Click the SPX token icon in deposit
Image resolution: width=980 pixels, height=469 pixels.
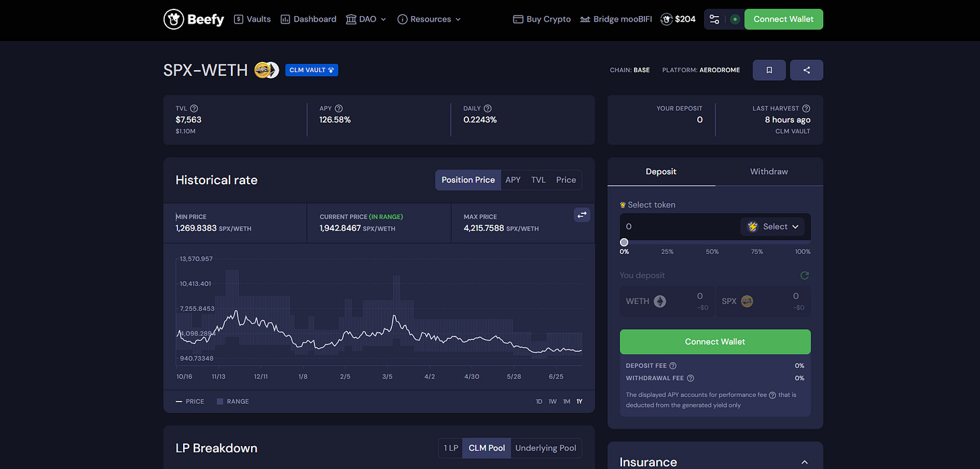pyautogui.click(x=747, y=301)
